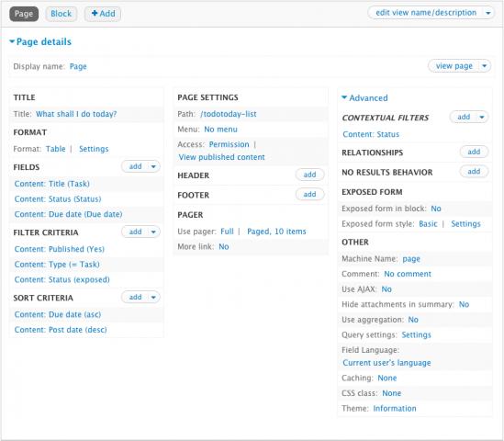The image size is (504, 441).
Task: Edit CSS class None
Action: click(391, 392)
